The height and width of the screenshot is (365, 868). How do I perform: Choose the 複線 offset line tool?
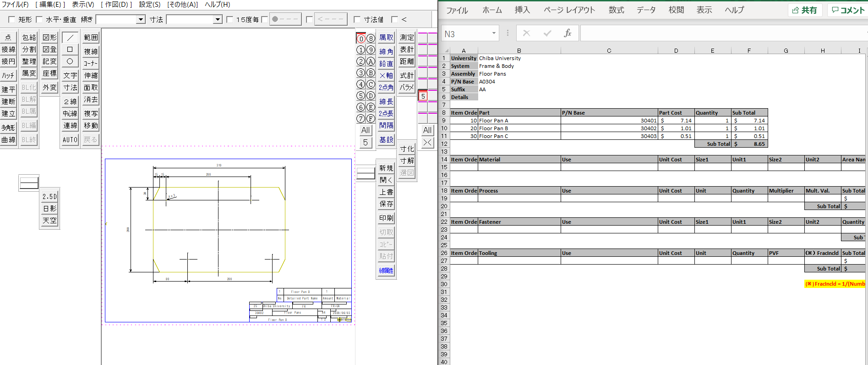tap(91, 51)
